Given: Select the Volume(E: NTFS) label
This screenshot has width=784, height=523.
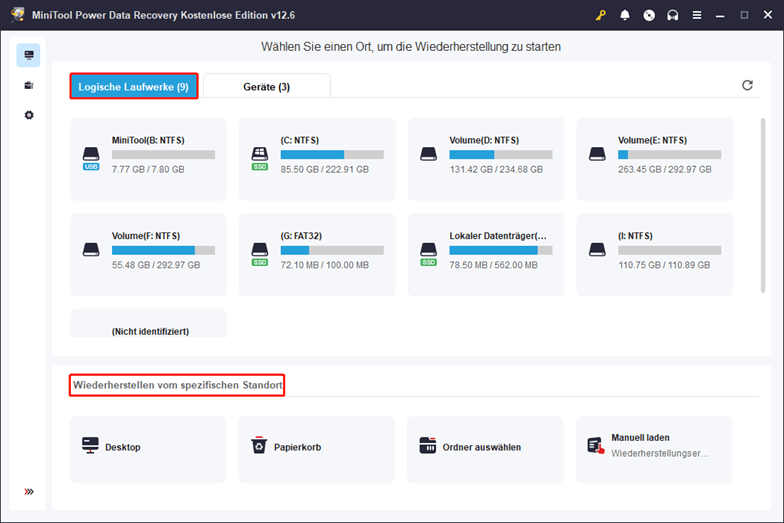Looking at the screenshot, I should coord(652,140).
